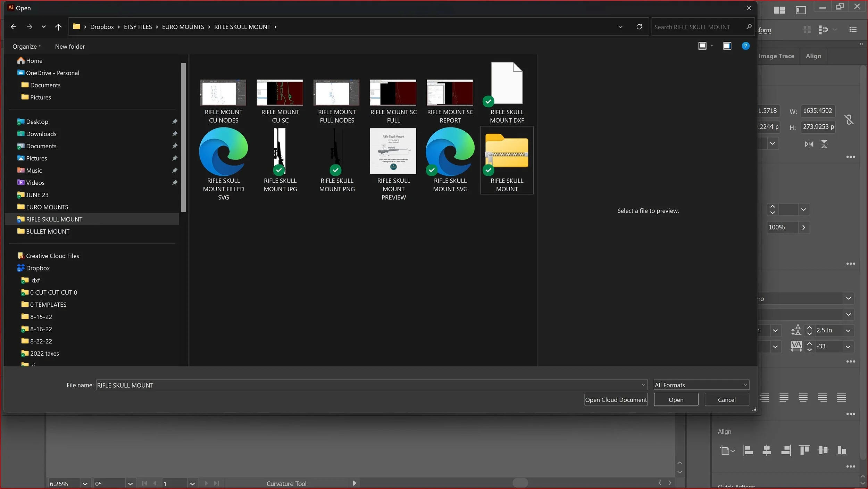Toggle the preview pane button

click(727, 46)
